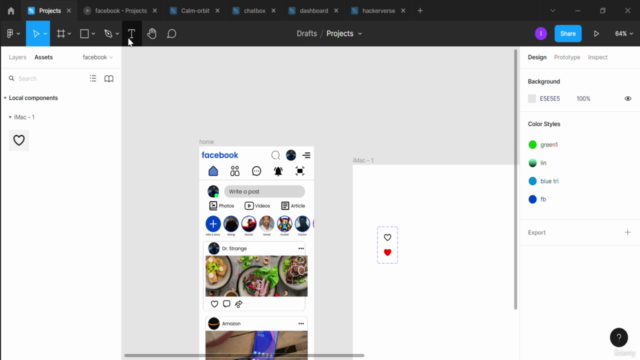The image size is (640, 360).
Task: Open the 64% zoom dropdown
Action: click(624, 33)
